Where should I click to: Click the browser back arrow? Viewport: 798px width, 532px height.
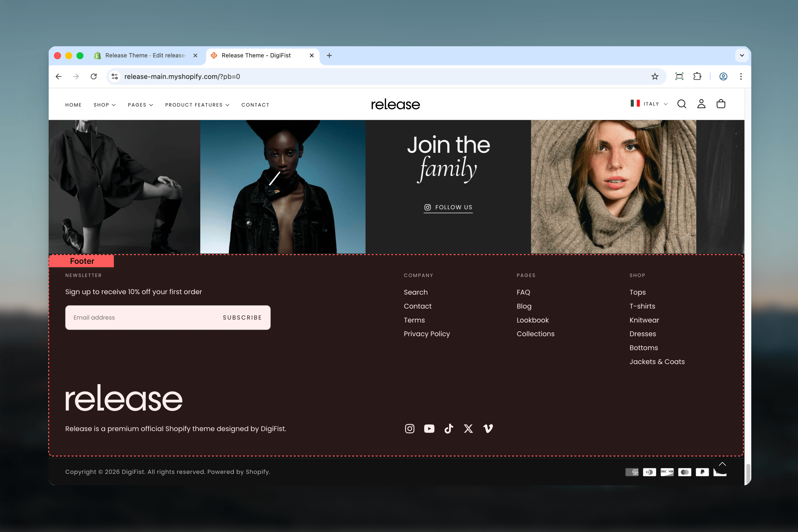[x=58, y=76]
